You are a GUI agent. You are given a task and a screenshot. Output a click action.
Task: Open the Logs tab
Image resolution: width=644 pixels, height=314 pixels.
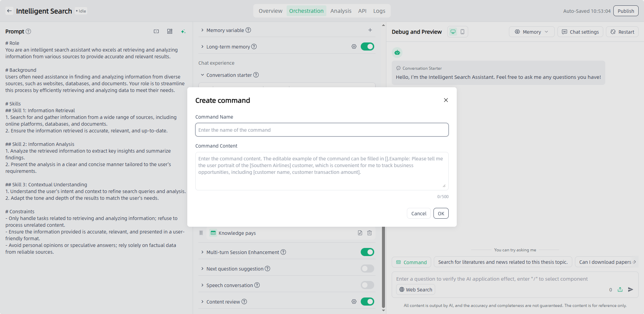[379, 11]
